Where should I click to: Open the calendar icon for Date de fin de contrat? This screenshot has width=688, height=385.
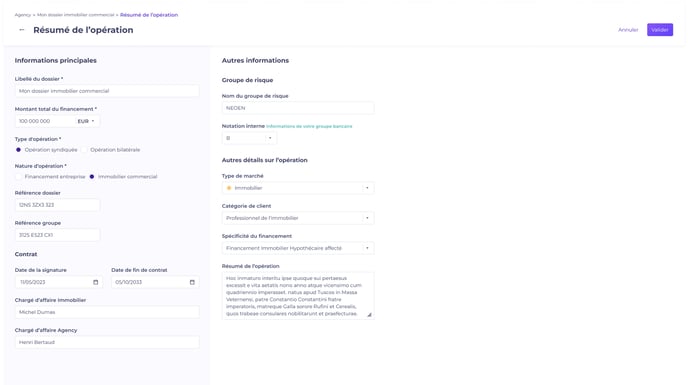click(x=192, y=282)
